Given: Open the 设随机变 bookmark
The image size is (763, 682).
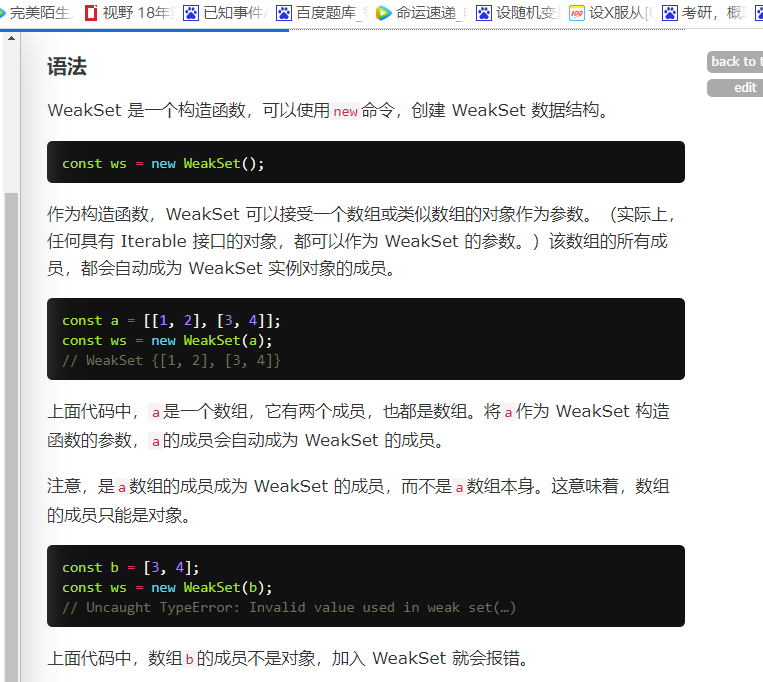Looking at the screenshot, I should [x=518, y=13].
